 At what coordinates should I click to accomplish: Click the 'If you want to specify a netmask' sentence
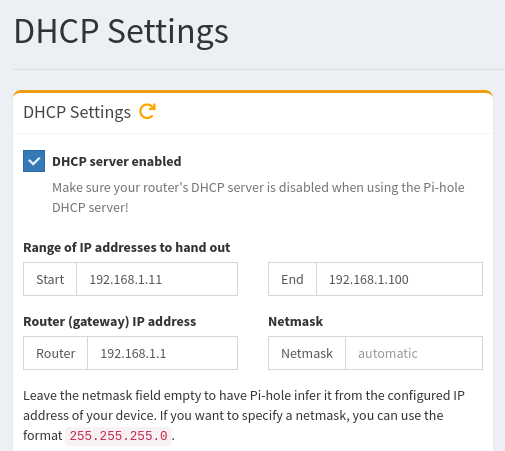(x=233, y=425)
